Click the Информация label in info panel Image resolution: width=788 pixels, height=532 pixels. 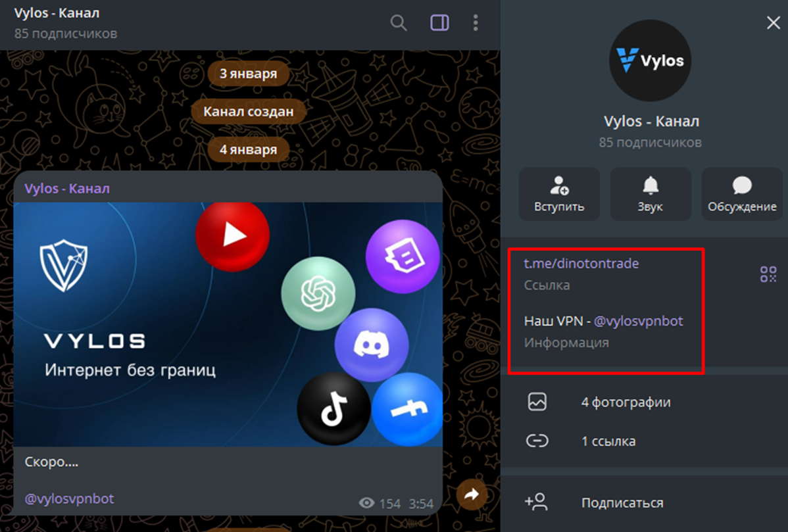[x=566, y=343]
